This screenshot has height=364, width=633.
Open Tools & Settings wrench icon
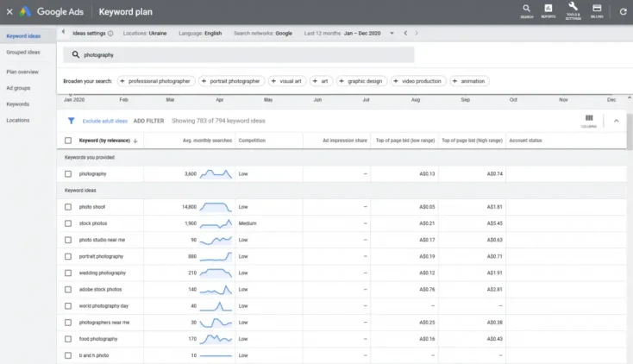(573, 11)
